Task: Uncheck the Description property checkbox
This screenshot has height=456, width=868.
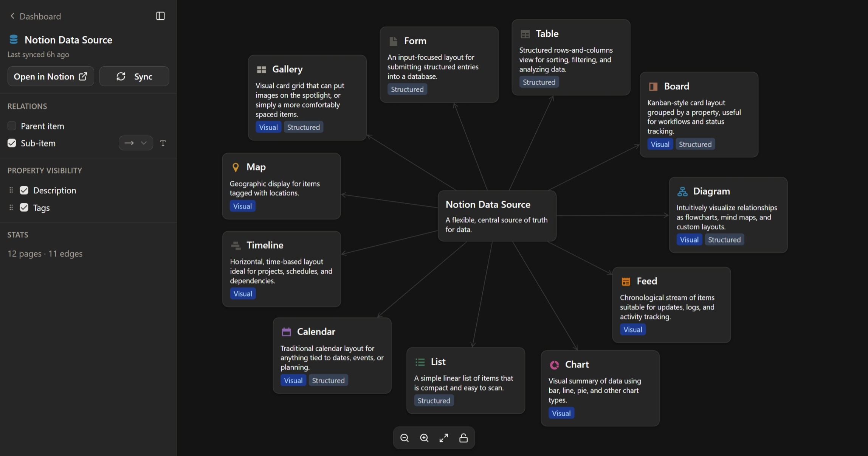Action: coord(24,190)
